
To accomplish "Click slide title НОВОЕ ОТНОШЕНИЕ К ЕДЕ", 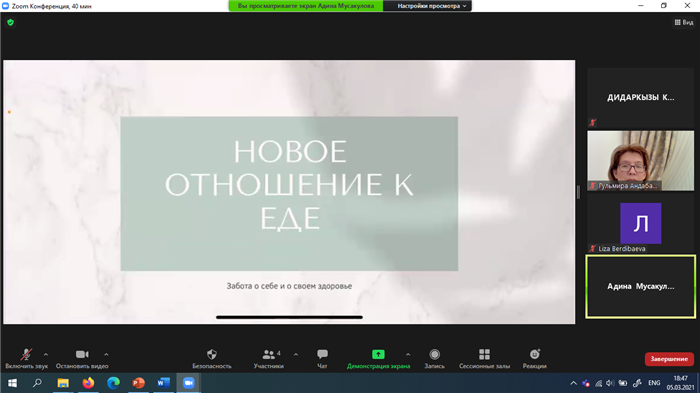I will 289,185.
